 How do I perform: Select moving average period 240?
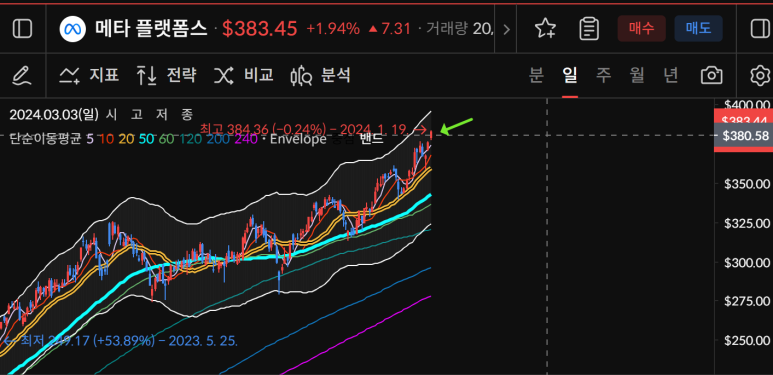pyautogui.click(x=246, y=139)
